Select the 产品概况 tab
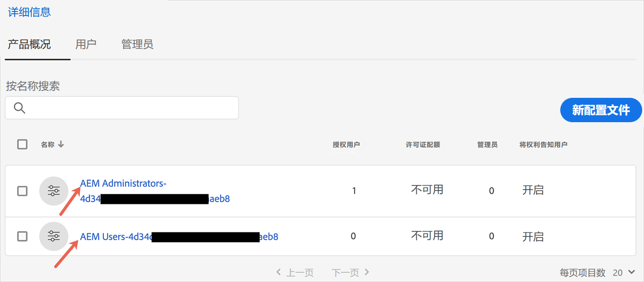Image resolution: width=644 pixels, height=282 pixels. (x=29, y=45)
